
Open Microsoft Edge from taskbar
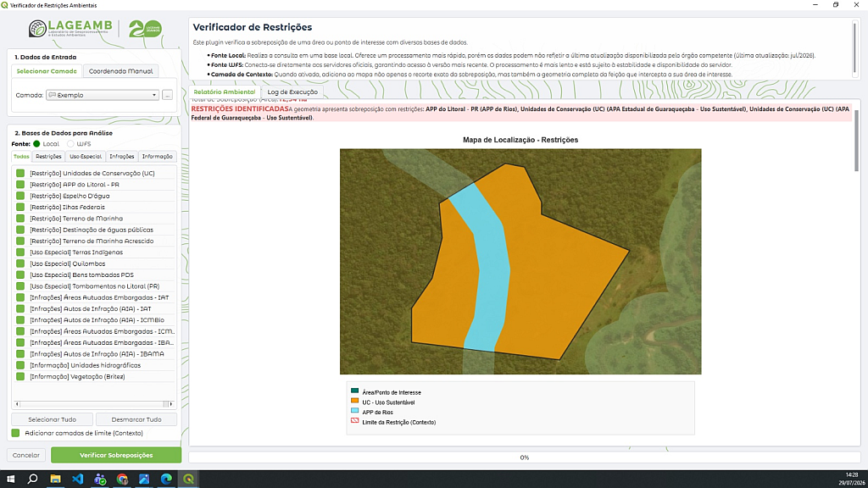[166, 480]
